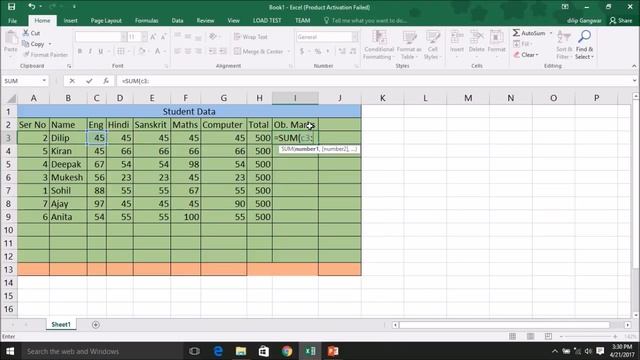This screenshot has width=640, height=360.
Task: Switch to Page Break Preview view
Action: 548,336
